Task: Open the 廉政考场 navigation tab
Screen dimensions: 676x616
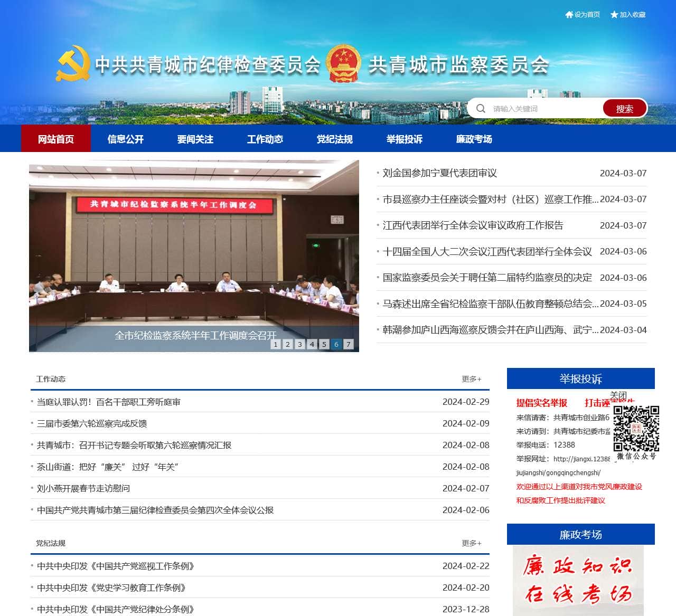Action: [x=474, y=139]
